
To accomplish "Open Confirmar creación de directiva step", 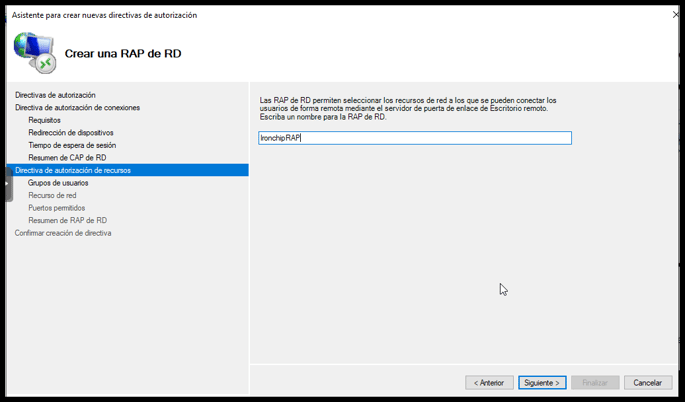I will [x=63, y=233].
